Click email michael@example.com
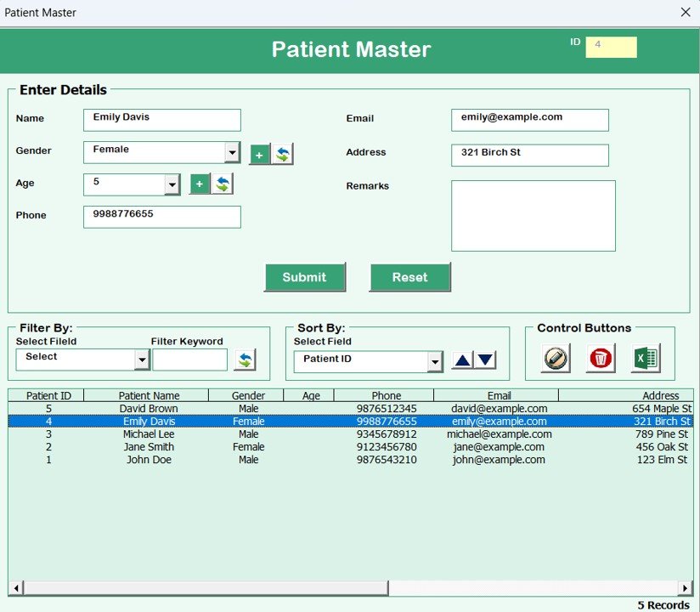700x612 pixels. point(500,434)
